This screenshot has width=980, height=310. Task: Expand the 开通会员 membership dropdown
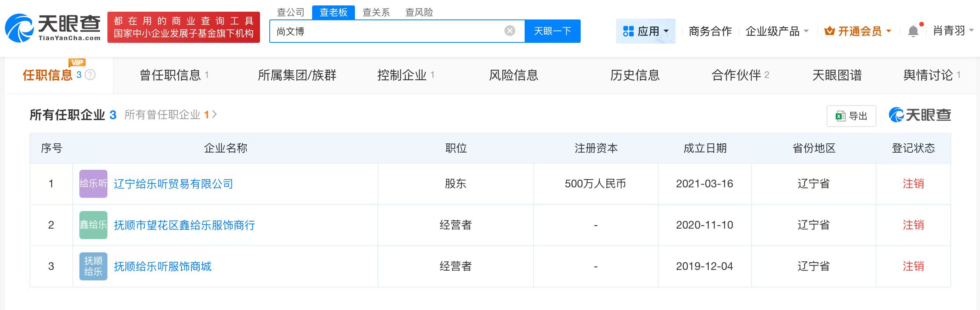(x=858, y=31)
